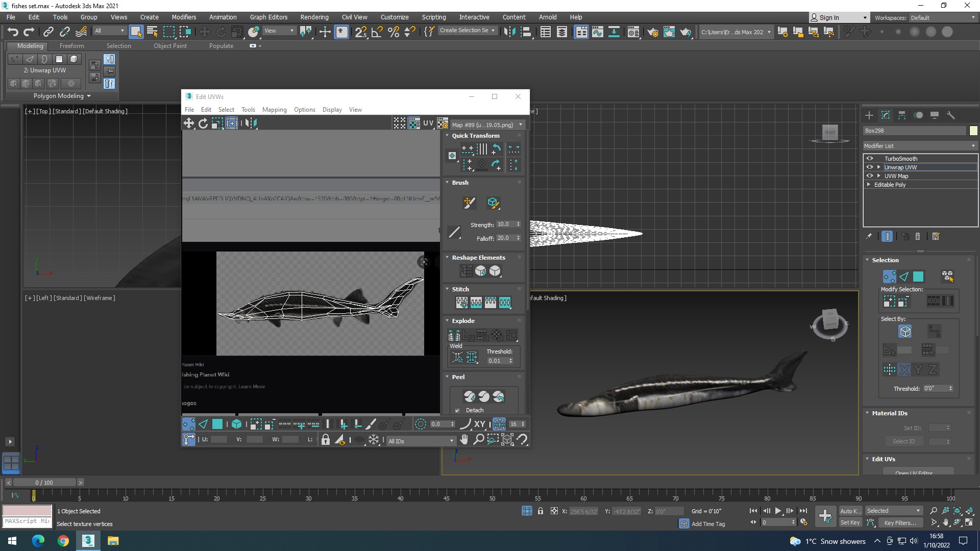980x551 pixels.
Task: Open Mapping menu in Edit UVWs
Action: point(275,110)
